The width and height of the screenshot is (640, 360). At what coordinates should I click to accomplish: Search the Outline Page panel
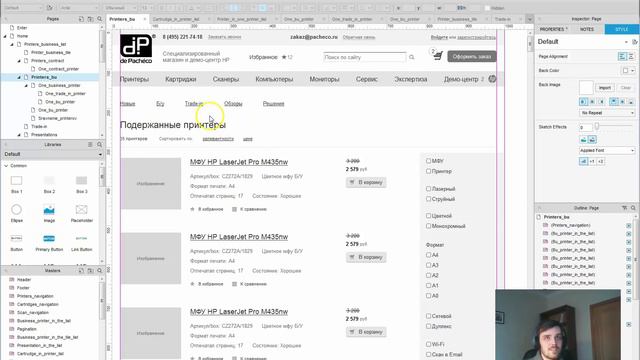pyautogui.click(x=633, y=208)
